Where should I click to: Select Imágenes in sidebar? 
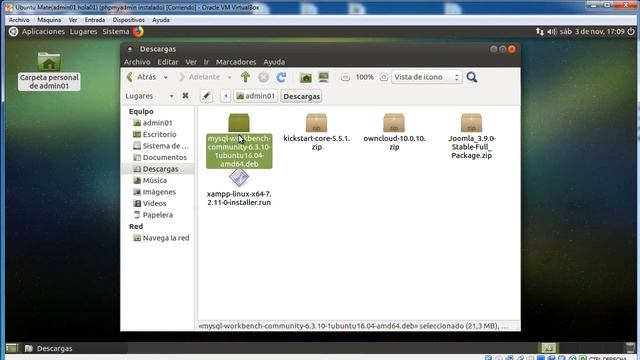point(158,192)
